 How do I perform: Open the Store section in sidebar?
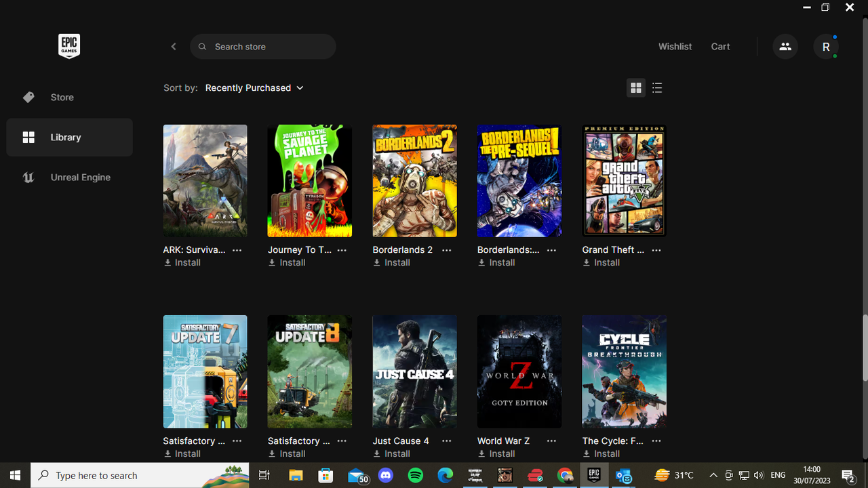point(70,98)
